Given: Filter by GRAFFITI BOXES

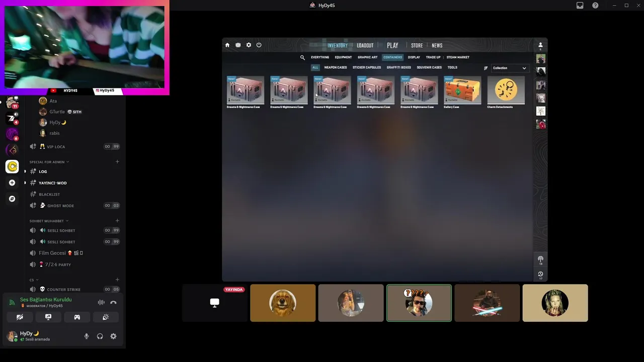Looking at the screenshot, I should pyautogui.click(x=398, y=67).
